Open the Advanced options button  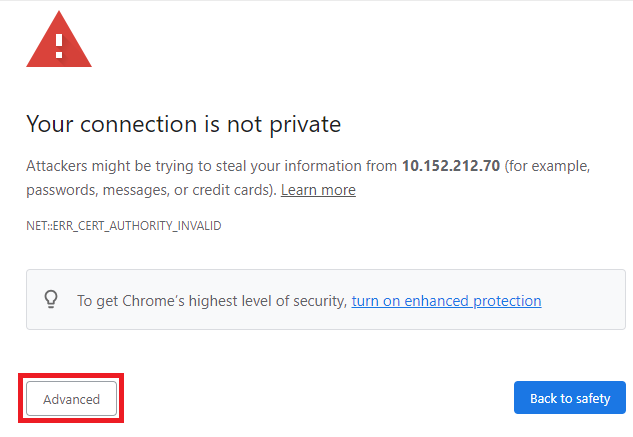click(x=71, y=399)
